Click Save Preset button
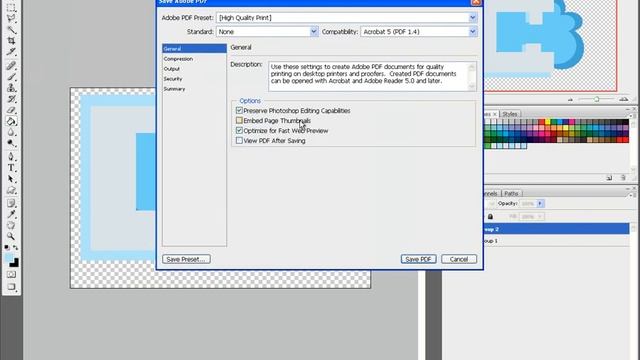Image resolution: width=640 pixels, height=360 pixels. (x=186, y=259)
